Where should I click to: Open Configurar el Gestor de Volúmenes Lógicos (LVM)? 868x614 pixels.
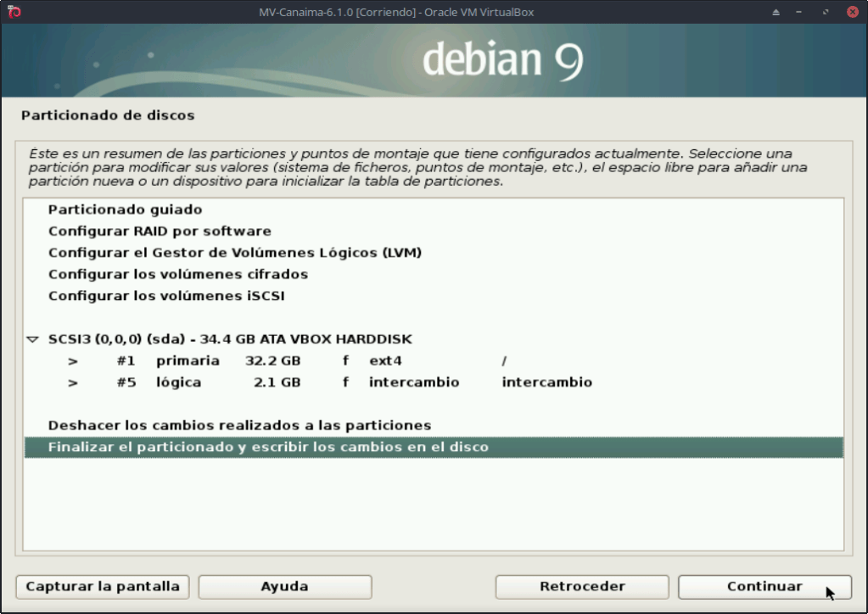click(x=235, y=253)
